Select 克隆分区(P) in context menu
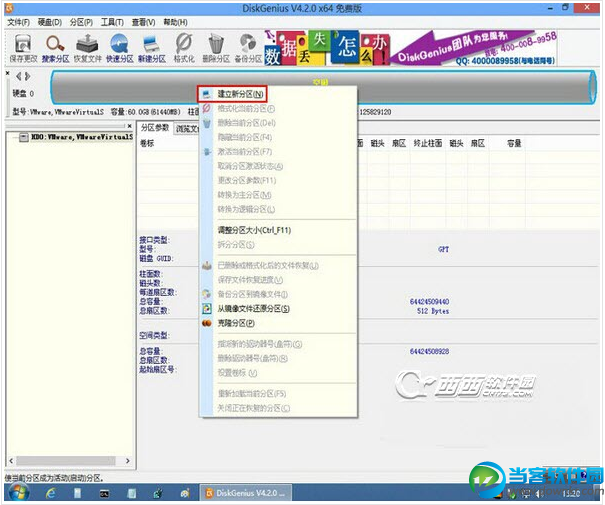Image resolution: width=605 pixels, height=505 pixels. [236, 323]
